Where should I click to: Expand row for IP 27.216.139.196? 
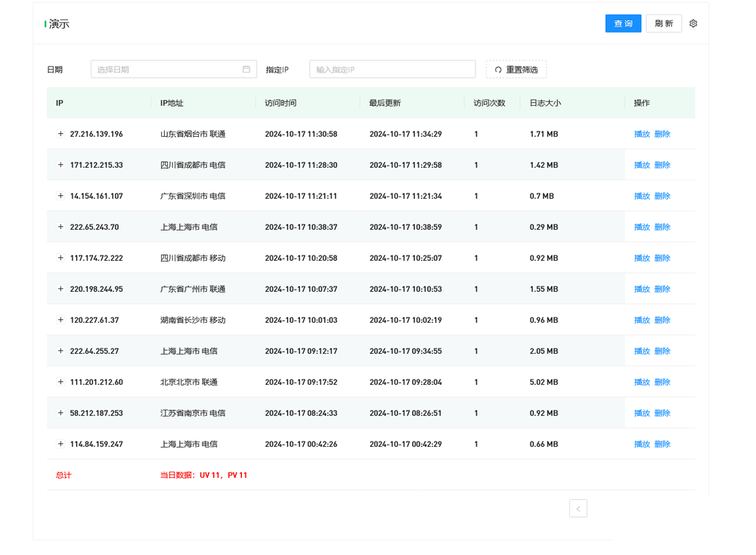click(60, 134)
